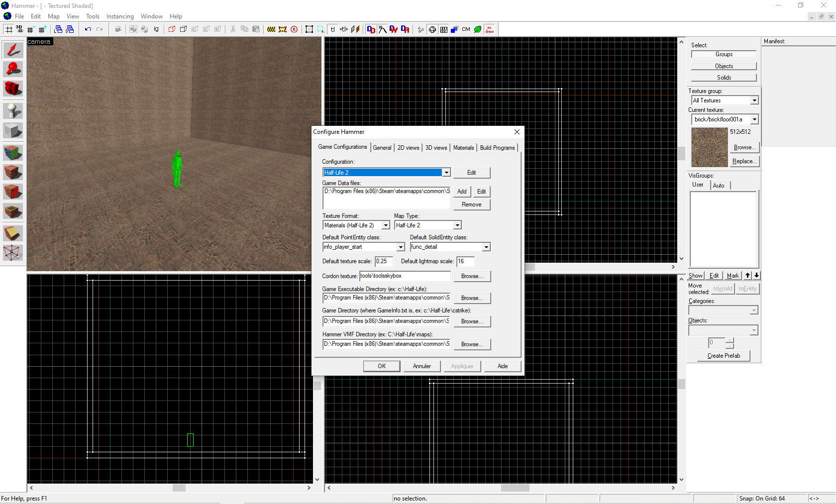
Task: Click the Cordon texture input field
Action: coord(405,276)
